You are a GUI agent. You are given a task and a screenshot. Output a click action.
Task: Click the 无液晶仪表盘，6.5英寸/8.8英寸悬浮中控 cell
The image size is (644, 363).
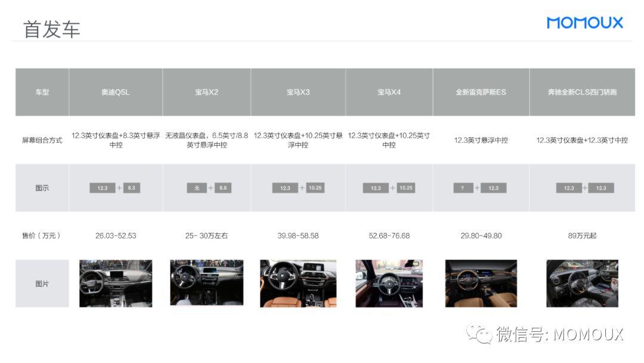tap(206, 140)
